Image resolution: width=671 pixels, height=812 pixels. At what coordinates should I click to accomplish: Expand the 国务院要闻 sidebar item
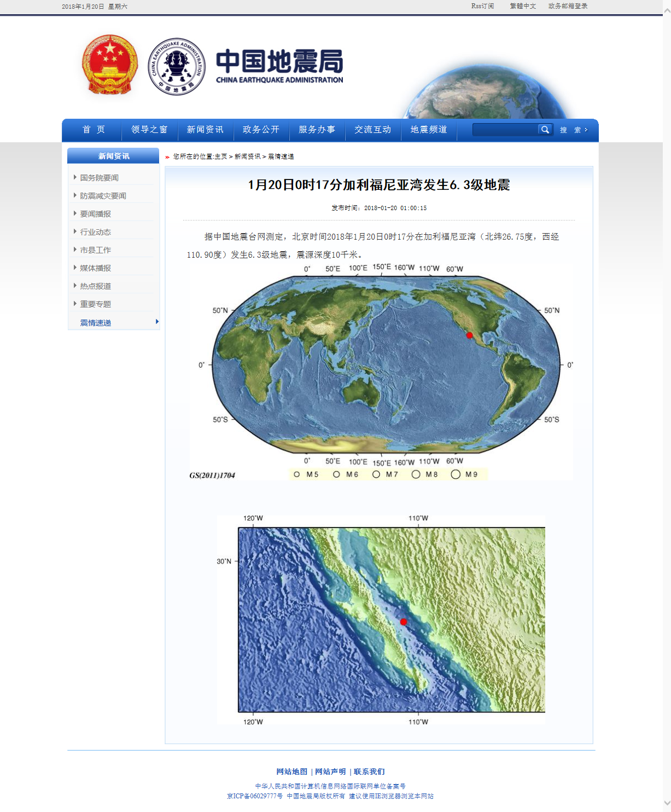coord(99,178)
